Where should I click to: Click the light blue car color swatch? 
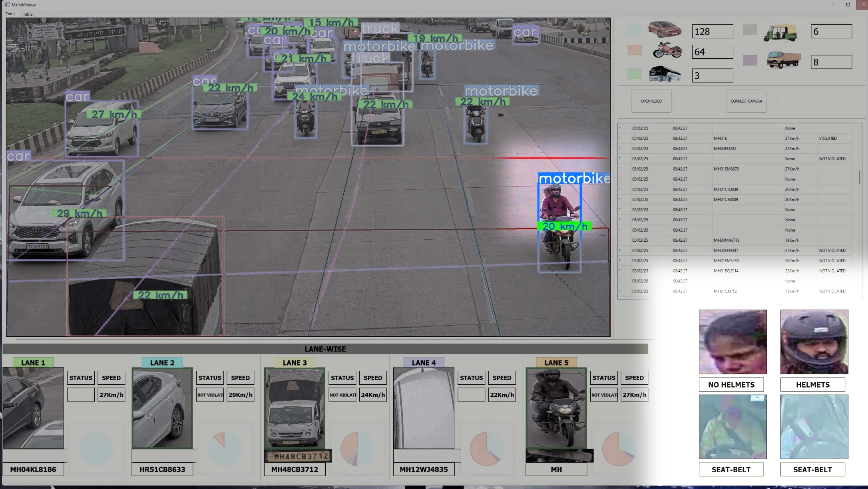[x=634, y=30]
